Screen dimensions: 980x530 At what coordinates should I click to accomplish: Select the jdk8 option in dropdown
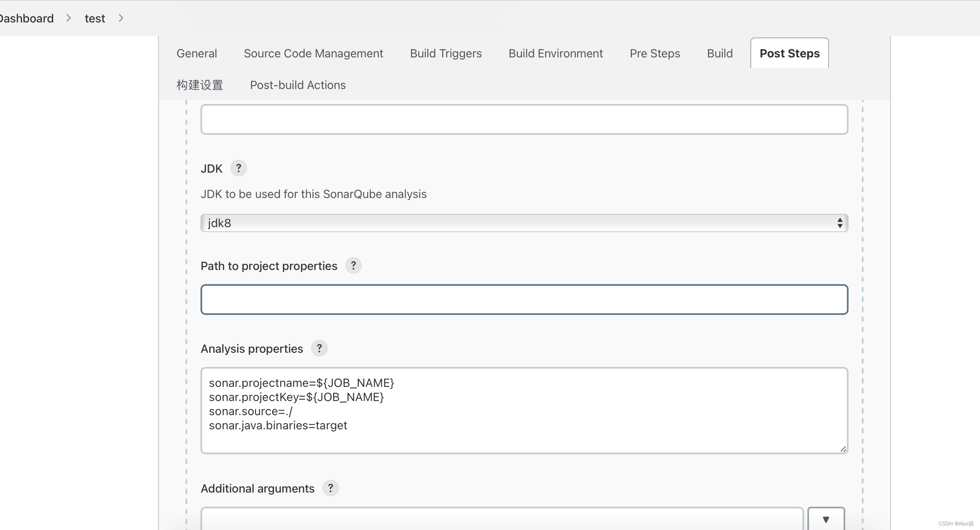tap(524, 223)
